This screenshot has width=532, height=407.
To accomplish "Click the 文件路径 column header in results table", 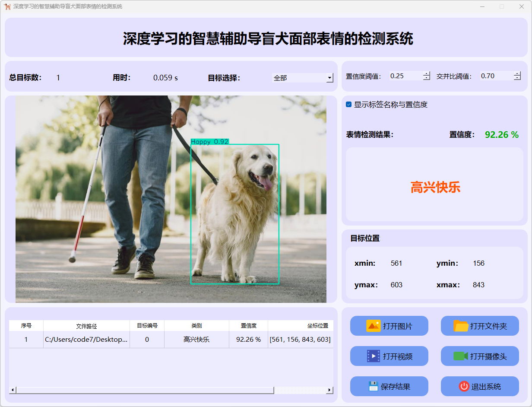I will 86,326.
